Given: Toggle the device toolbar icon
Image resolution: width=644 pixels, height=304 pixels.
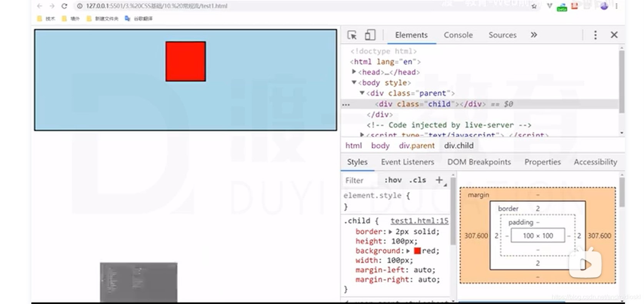Looking at the screenshot, I should pos(370,35).
